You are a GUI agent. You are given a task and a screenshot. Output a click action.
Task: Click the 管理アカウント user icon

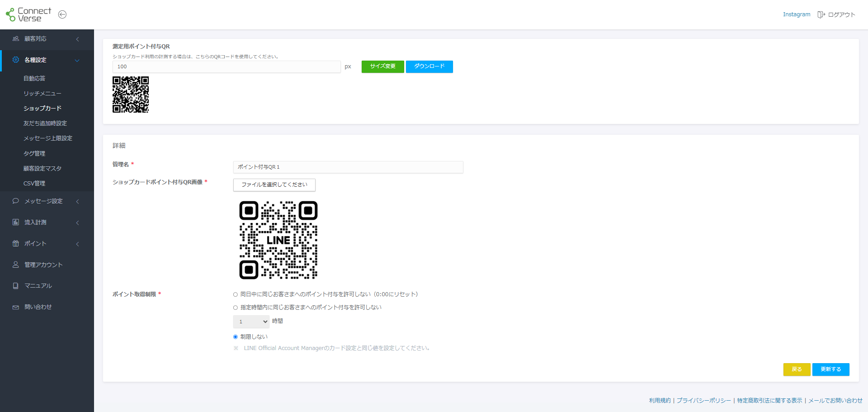[x=16, y=265]
